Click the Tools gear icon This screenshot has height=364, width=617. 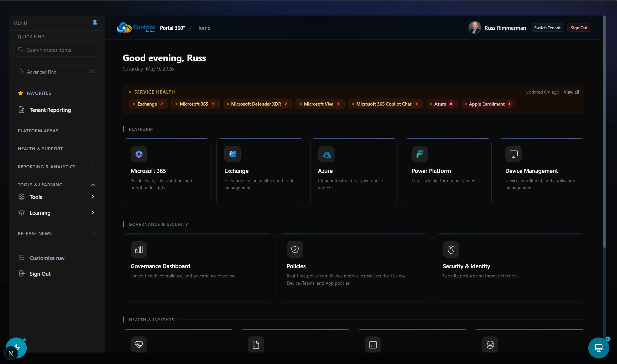point(22,197)
